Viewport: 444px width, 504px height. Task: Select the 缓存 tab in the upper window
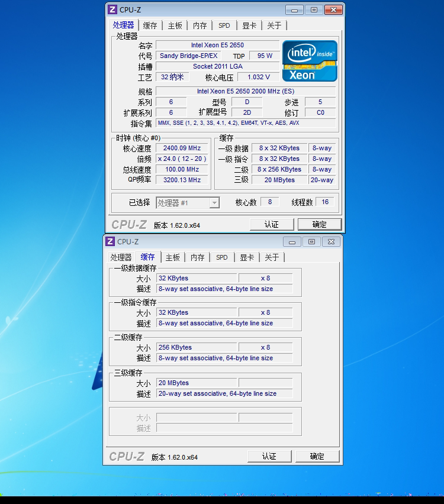click(x=150, y=25)
